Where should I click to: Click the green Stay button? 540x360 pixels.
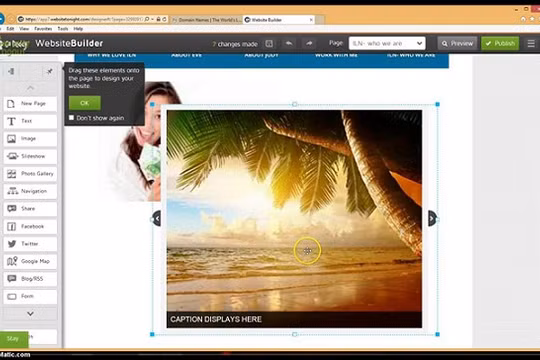point(14,339)
